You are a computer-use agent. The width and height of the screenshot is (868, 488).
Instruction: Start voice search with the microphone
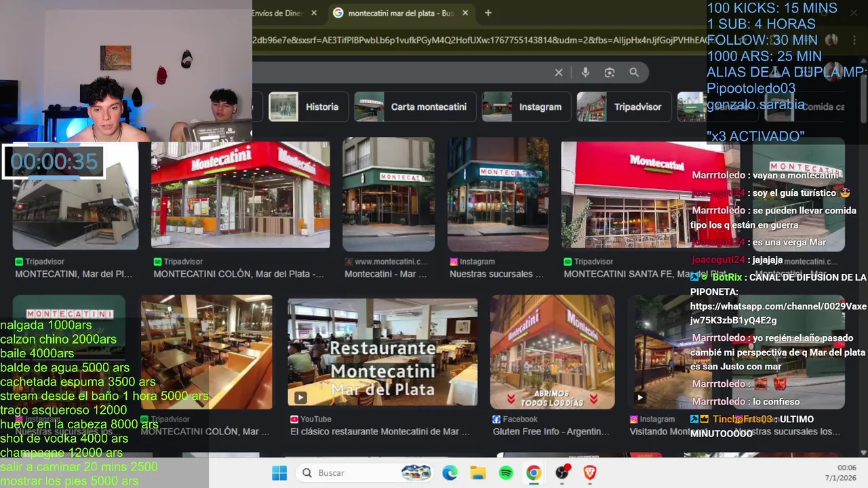click(585, 73)
